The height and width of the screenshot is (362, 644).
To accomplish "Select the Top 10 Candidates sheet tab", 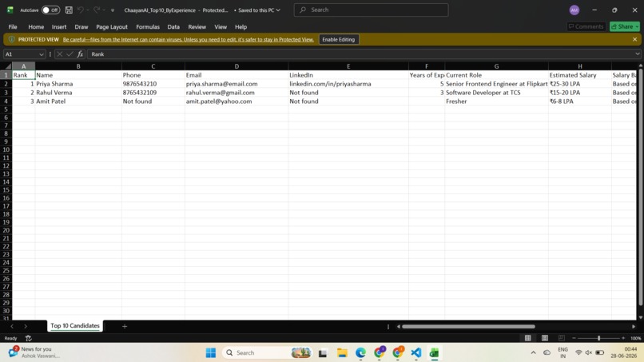I will point(75,326).
